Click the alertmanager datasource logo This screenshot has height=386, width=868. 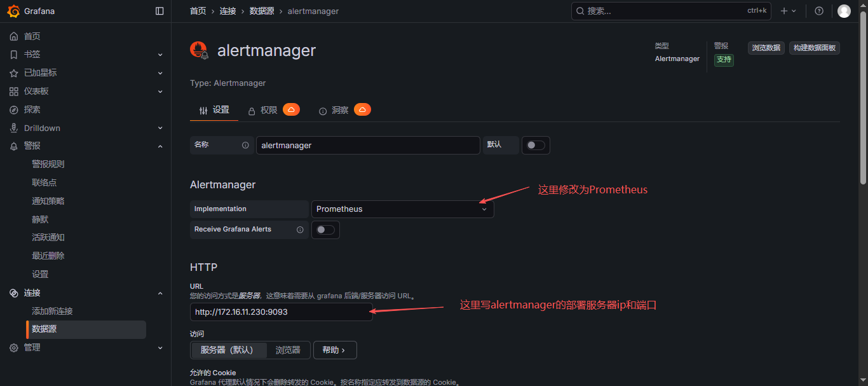(200, 50)
